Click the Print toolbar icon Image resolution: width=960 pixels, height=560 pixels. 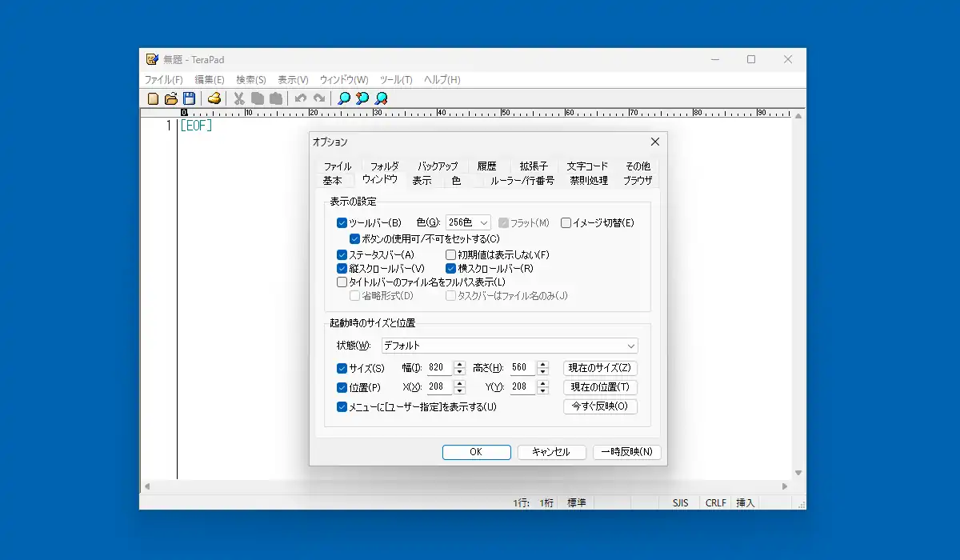click(214, 98)
